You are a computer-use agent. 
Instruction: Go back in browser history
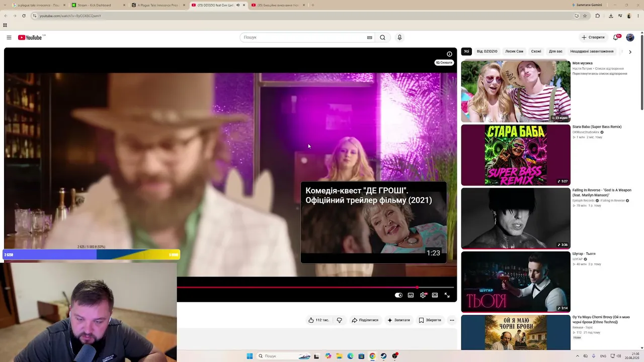tap(6, 16)
